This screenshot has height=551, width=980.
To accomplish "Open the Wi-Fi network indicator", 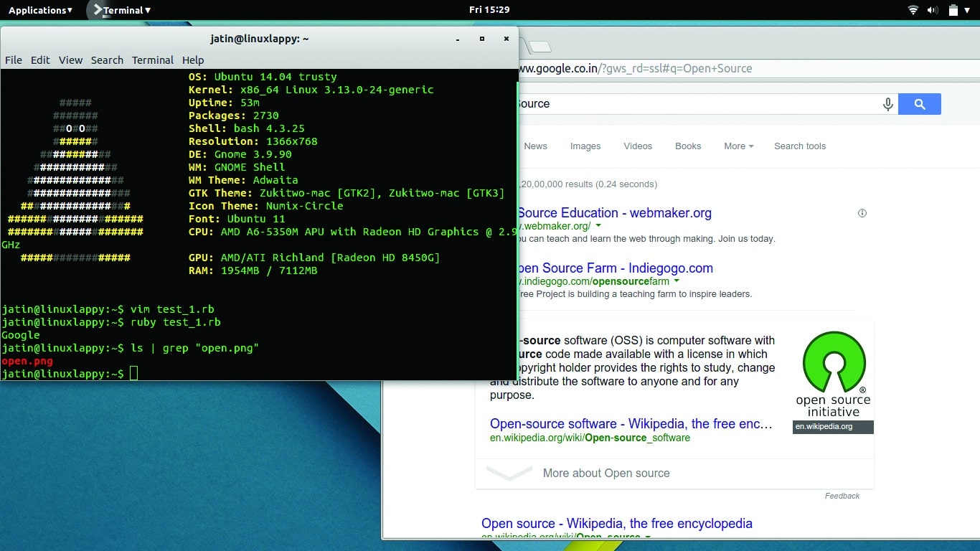I will coord(913,10).
